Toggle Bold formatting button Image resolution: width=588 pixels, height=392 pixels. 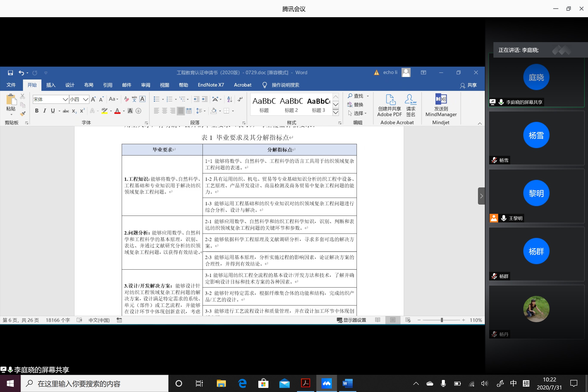pyautogui.click(x=37, y=111)
